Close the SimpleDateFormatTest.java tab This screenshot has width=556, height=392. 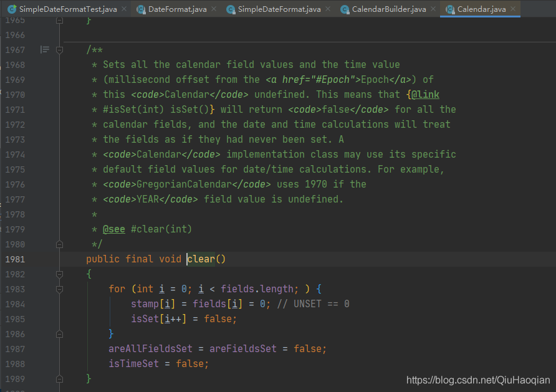tap(124, 9)
